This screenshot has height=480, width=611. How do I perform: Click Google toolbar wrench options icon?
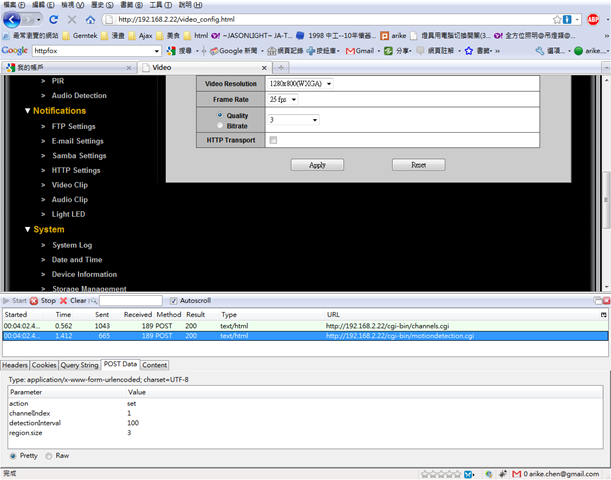pos(540,51)
